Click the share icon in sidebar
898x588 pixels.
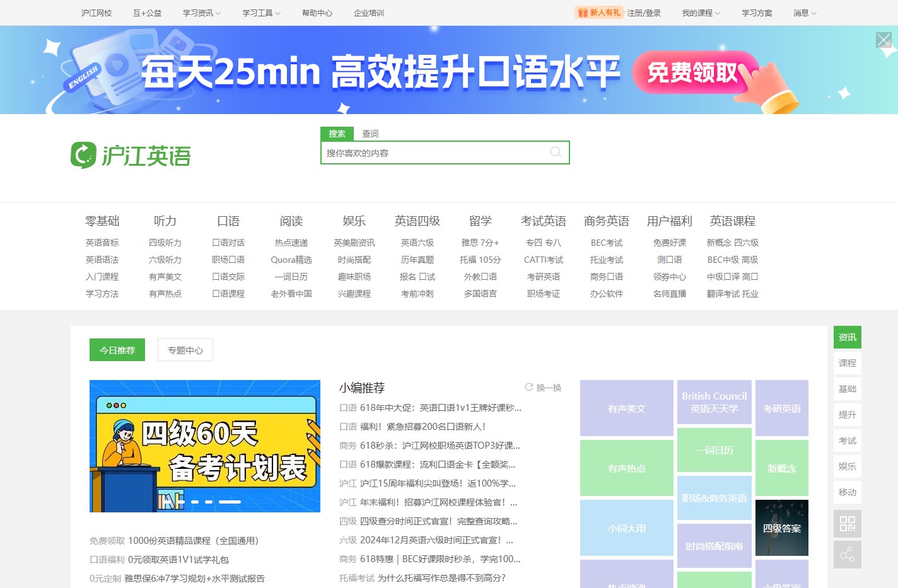(x=848, y=555)
